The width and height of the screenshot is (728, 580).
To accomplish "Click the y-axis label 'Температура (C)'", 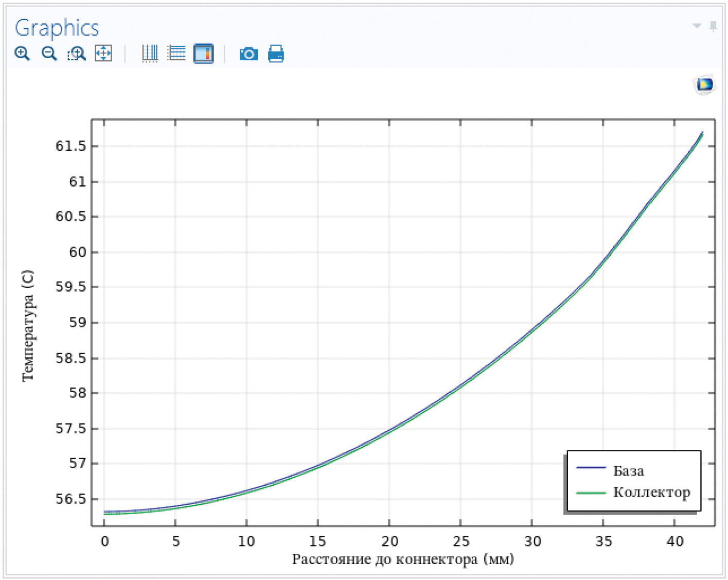I will tap(27, 326).
